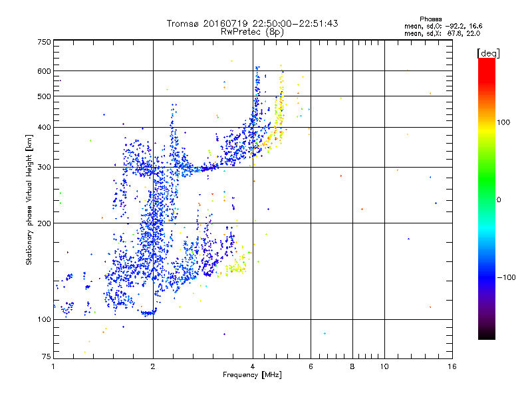
Task: Click the x-axis '8' tick label
Action: click(352, 366)
